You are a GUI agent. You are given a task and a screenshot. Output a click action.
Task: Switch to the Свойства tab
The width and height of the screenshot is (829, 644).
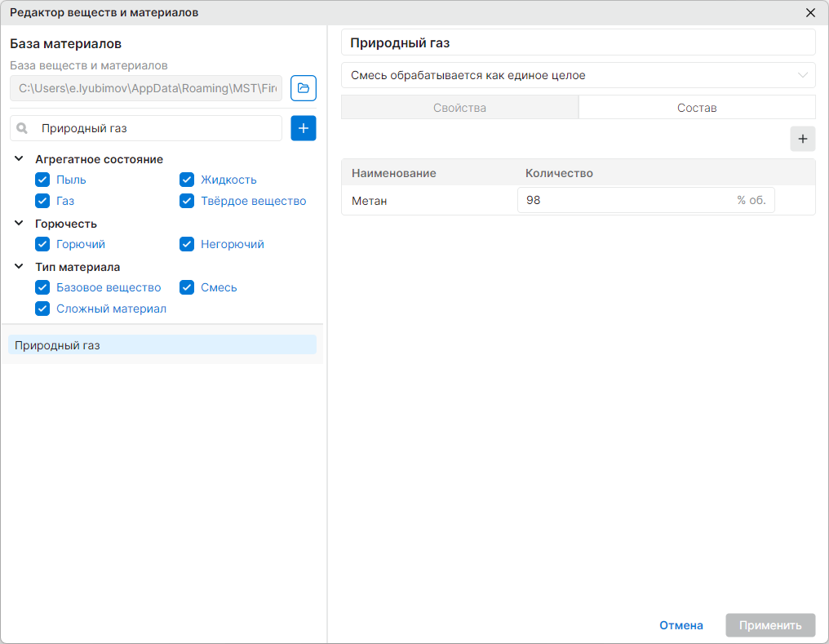pos(460,108)
